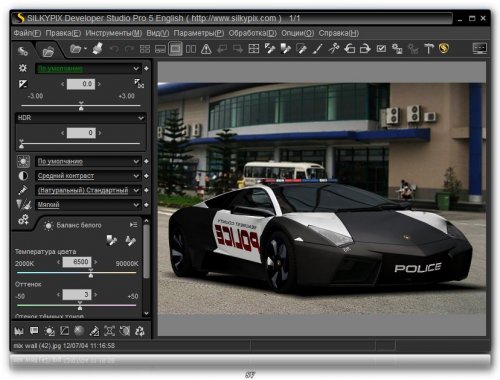Open the dropdown arrow beside open folder
Viewport: 500px width, 380px height.
(x=85, y=49)
